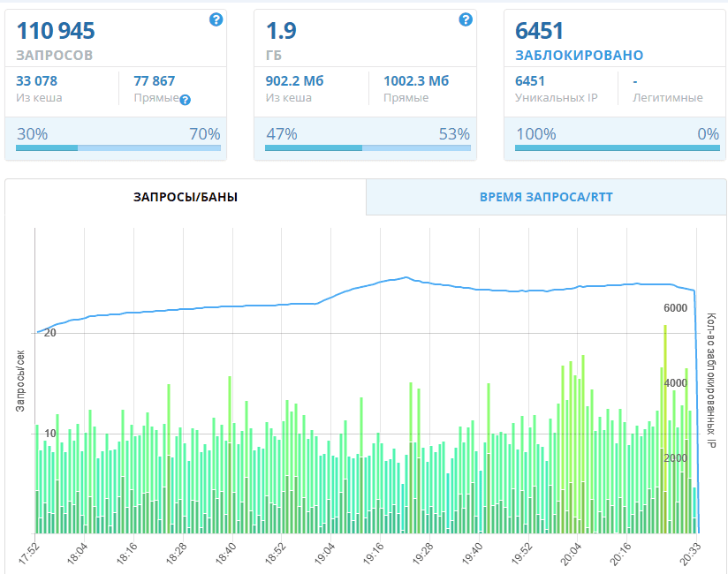The width and height of the screenshot is (728, 574).
Task: Click the question mark beside Прямые label
Action: tap(186, 99)
